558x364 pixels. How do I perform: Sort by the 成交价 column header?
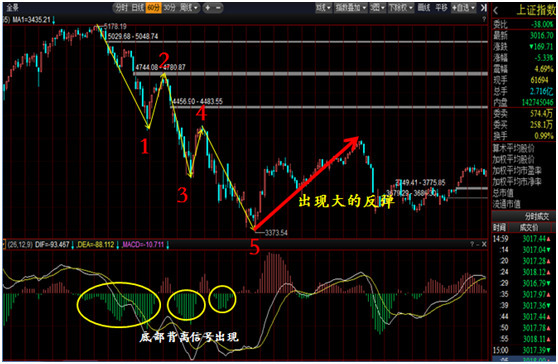[x=530, y=227]
